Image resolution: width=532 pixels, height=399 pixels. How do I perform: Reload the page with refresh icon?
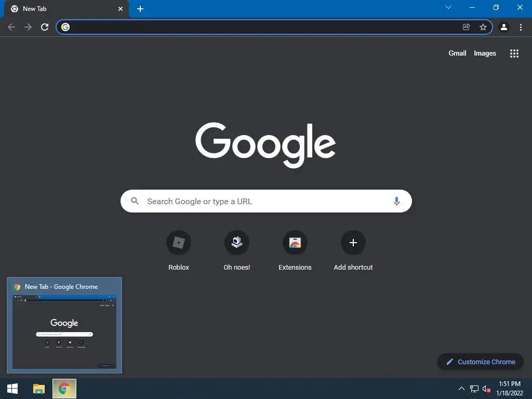[45, 27]
